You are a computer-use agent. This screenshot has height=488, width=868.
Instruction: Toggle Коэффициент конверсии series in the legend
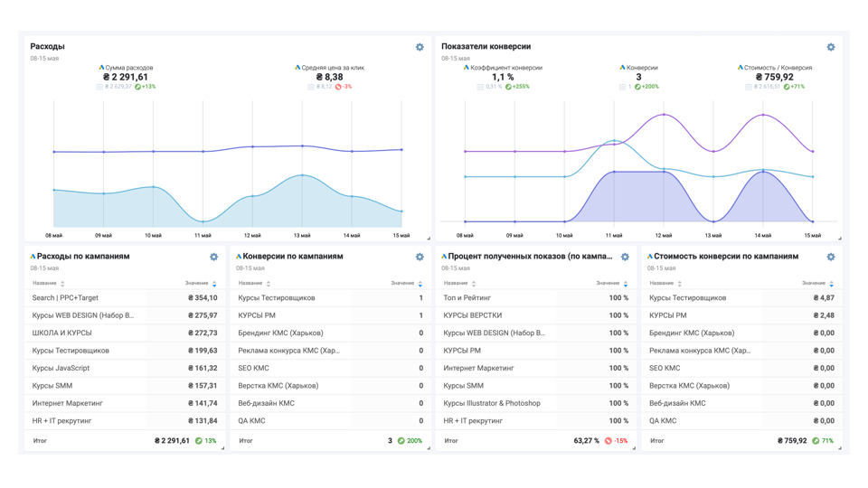506,68
